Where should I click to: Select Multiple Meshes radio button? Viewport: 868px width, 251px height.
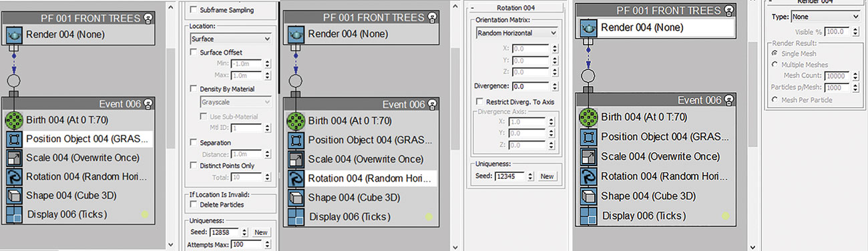pyautogui.click(x=775, y=65)
